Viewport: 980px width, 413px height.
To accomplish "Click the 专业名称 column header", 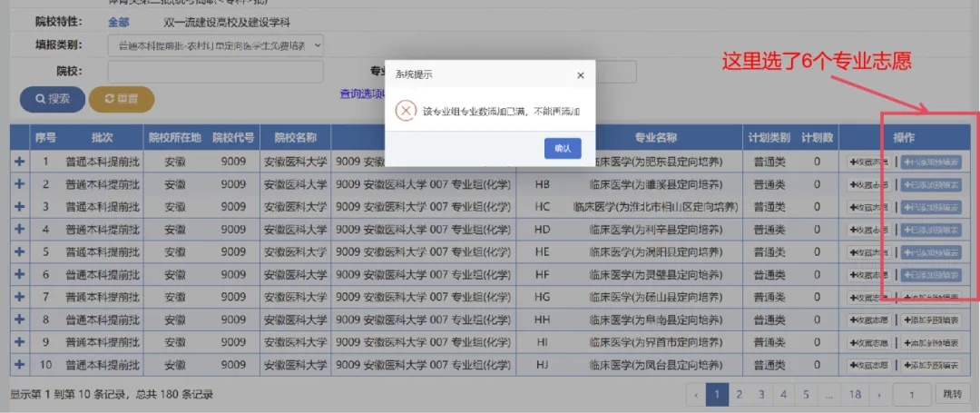I will tap(656, 138).
